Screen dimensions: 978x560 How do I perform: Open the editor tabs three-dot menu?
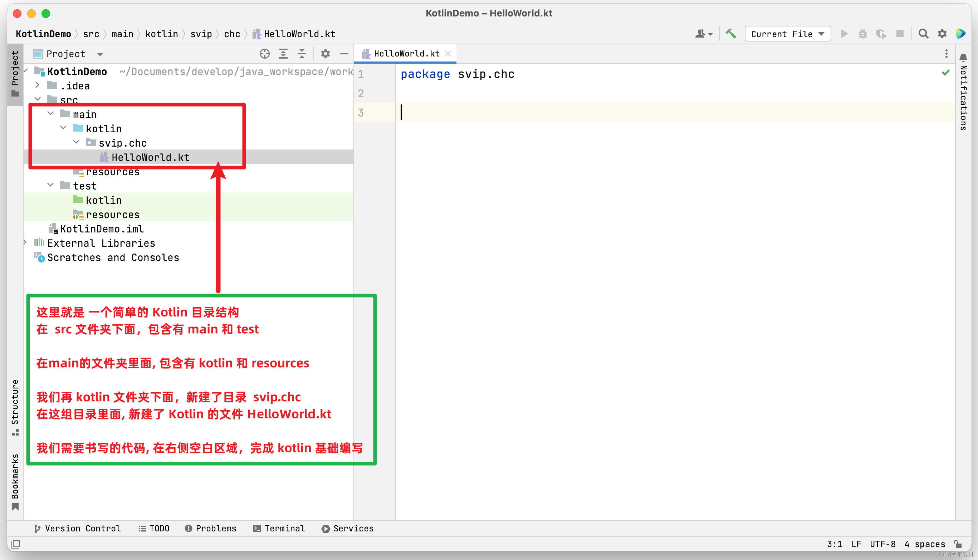pyautogui.click(x=947, y=54)
